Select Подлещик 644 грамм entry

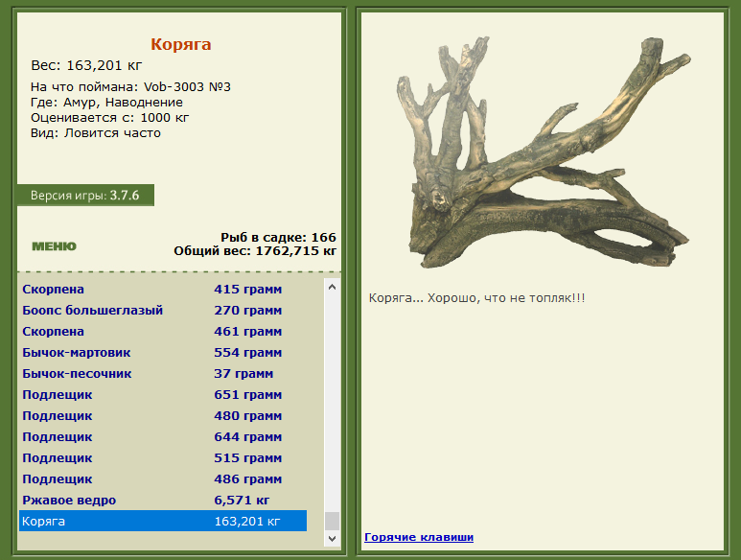click(x=163, y=437)
